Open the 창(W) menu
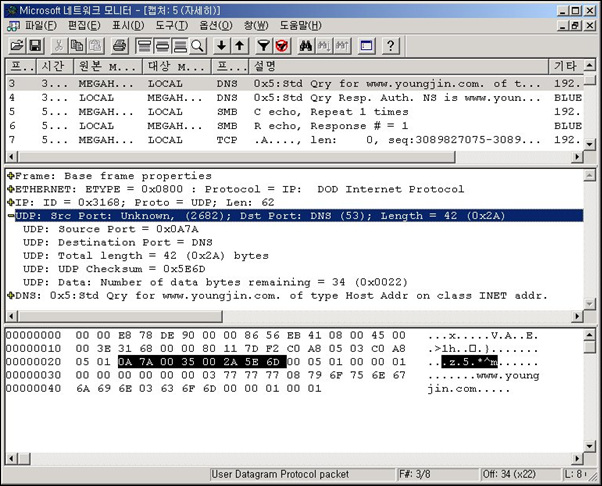Screen dimensions: 602x486 pos(256,26)
